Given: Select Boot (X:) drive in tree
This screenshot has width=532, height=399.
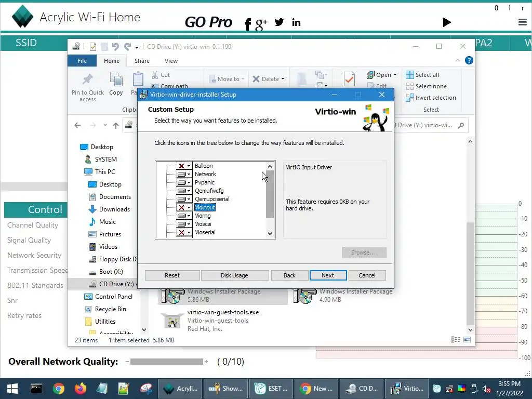Looking at the screenshot, I should tap(105, 272).
